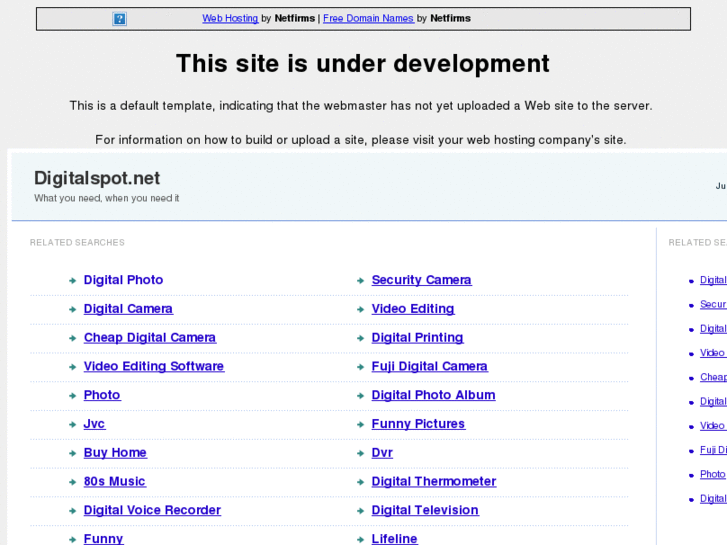Open the Funny Pictures link
This screenshot has width=727, height=545.
(418, 423)
